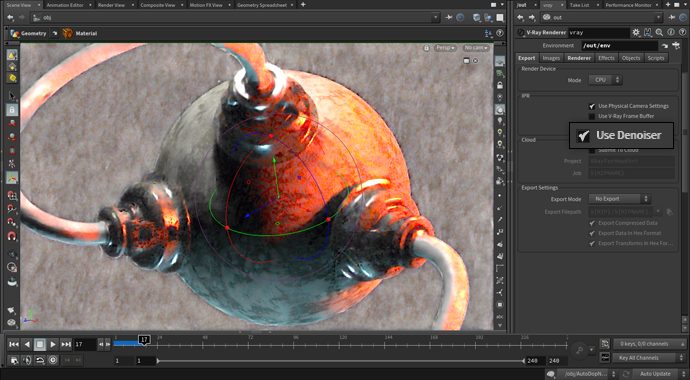This screenshot has height=380, width=690.
Task: Switch to Animation Editor tab
Action: [65, 5]
